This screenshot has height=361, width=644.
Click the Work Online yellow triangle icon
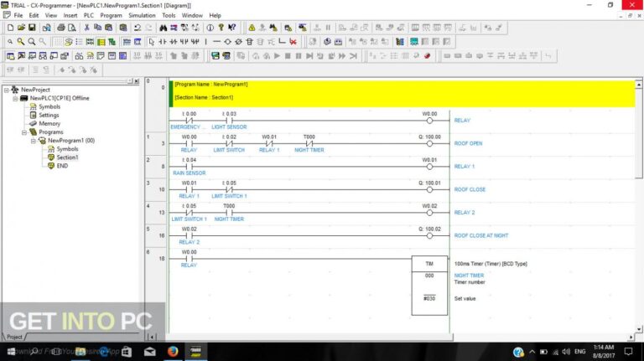pyautogui.click(x=252, y=28)
